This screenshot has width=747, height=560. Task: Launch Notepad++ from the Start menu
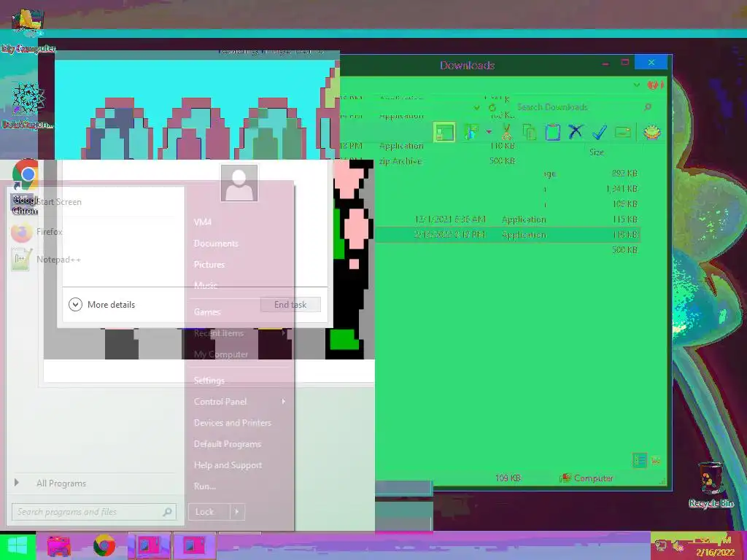pyautogui.click(x=46, y=260)
